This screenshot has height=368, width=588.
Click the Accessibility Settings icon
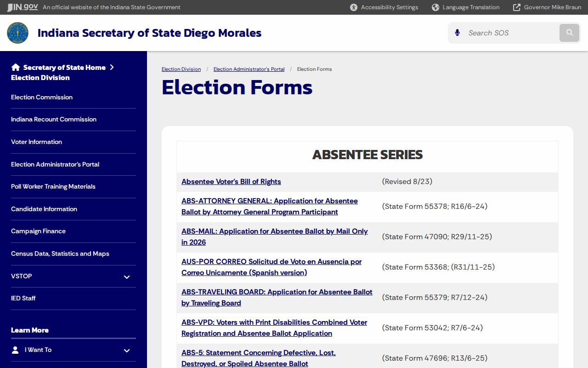[354, 7]
